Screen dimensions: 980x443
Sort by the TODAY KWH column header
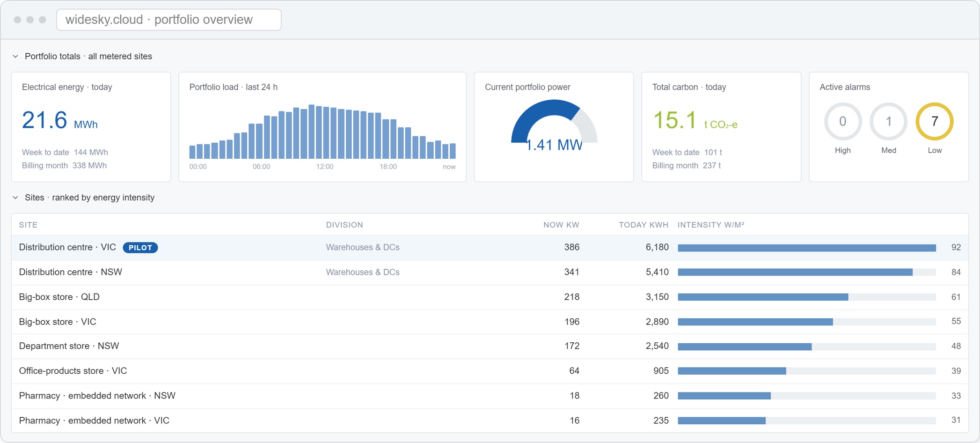(x=644, y=225)
